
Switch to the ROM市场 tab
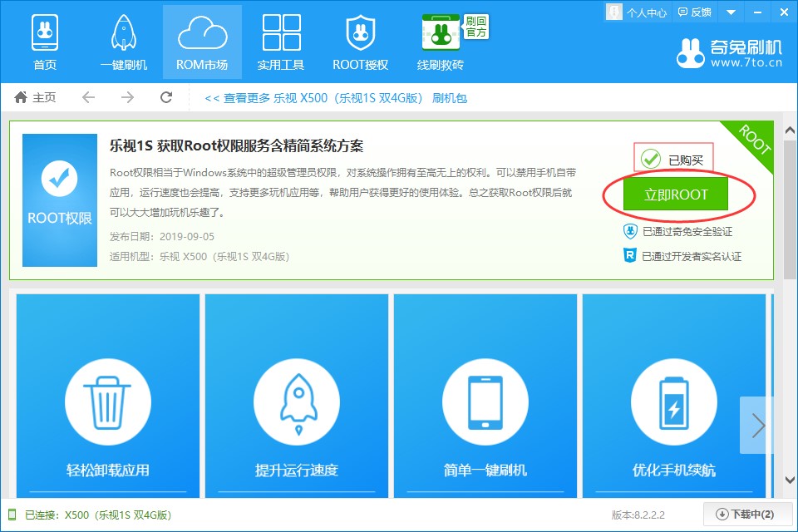pyautogui.click(x=202, y=42)
